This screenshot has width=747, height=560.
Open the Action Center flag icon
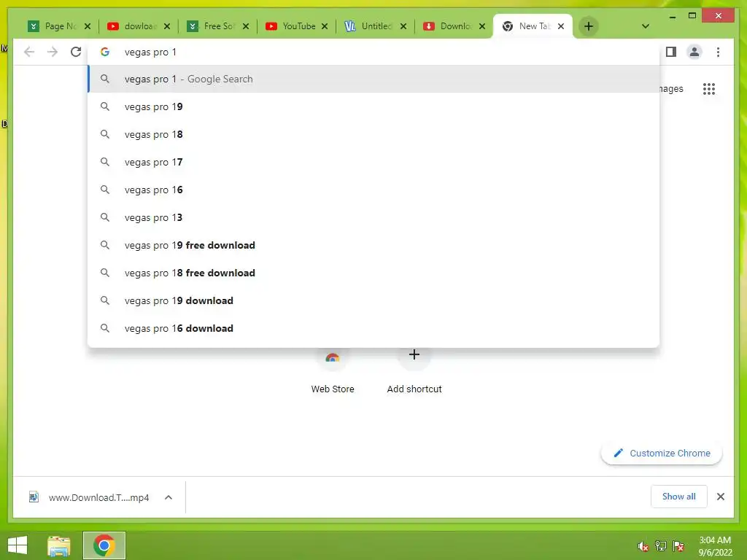coord(678,545)
